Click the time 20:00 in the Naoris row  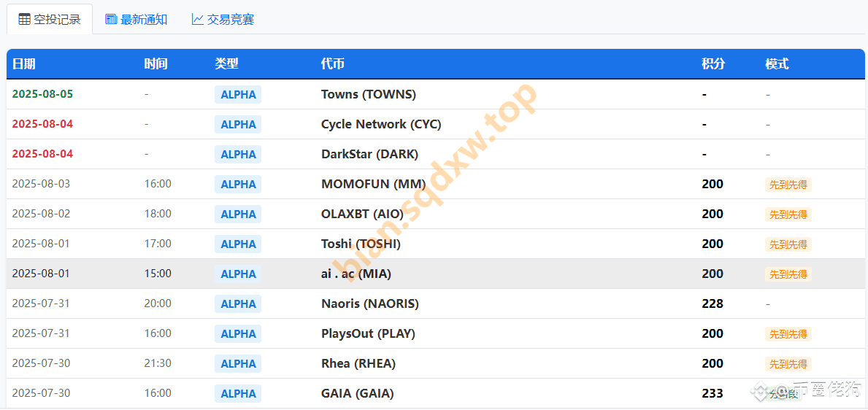158,303
